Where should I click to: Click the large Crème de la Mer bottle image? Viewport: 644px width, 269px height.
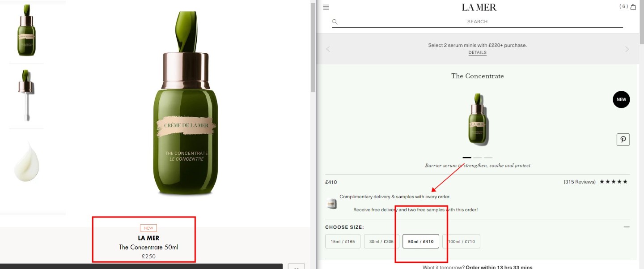[x=186, y=103]
